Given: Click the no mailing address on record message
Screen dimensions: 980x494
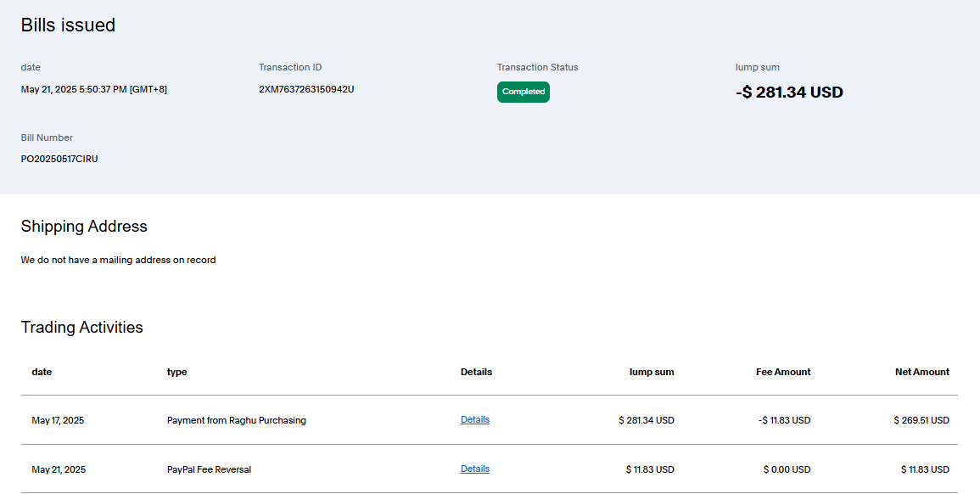Looking at the screenshot, I should 118,260.
